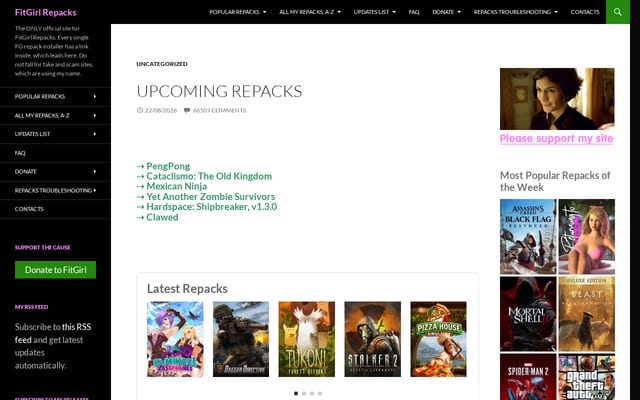Expand sidebar Updates List submenu arrow
This screenshot has height=400, width=640.
pos(95,134)
